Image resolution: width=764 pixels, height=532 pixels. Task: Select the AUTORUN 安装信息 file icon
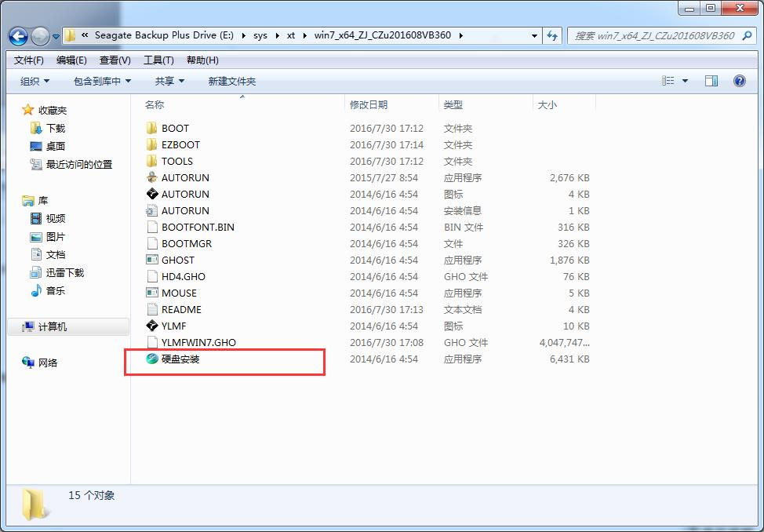point(151,210)
